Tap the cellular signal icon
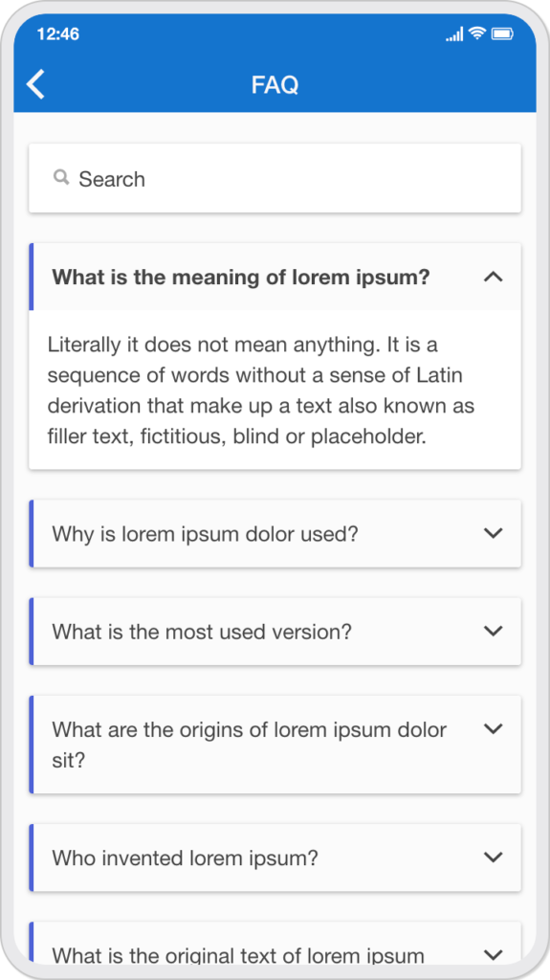The height and width of the screenshot is (980, 550). pyautogui.click(x=455, y=33)
